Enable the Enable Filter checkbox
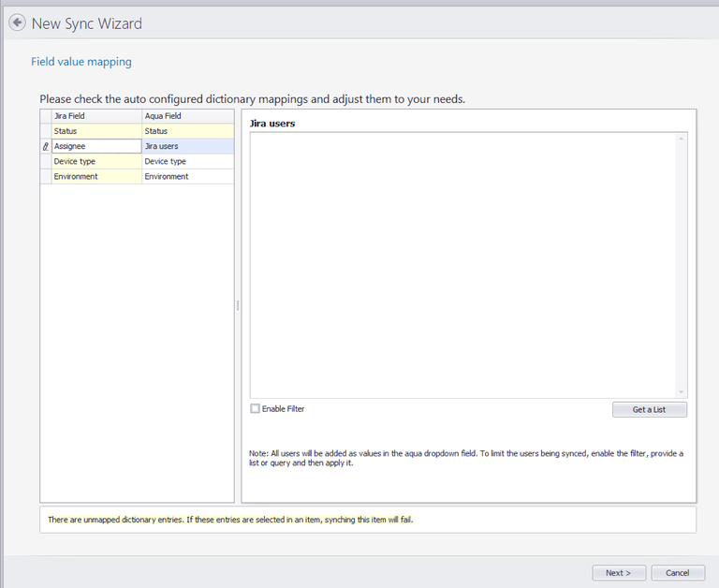This screenshot has height=588, width=719. tap(255, 409)
